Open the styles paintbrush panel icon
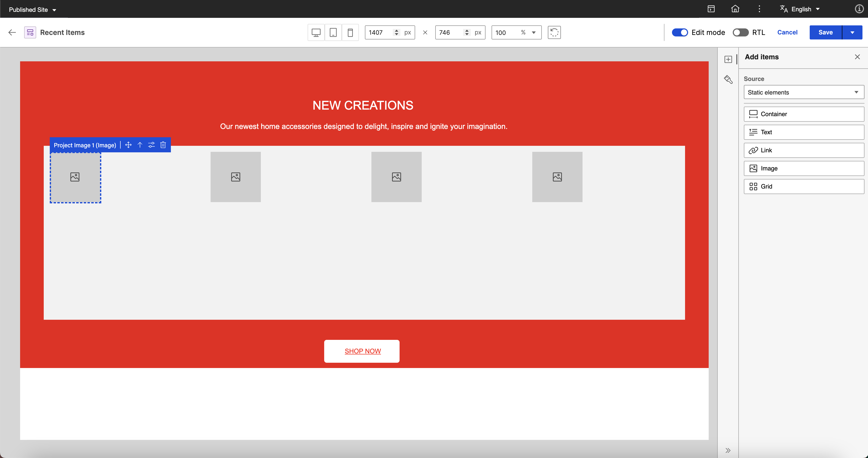 [x=728, y=79]
